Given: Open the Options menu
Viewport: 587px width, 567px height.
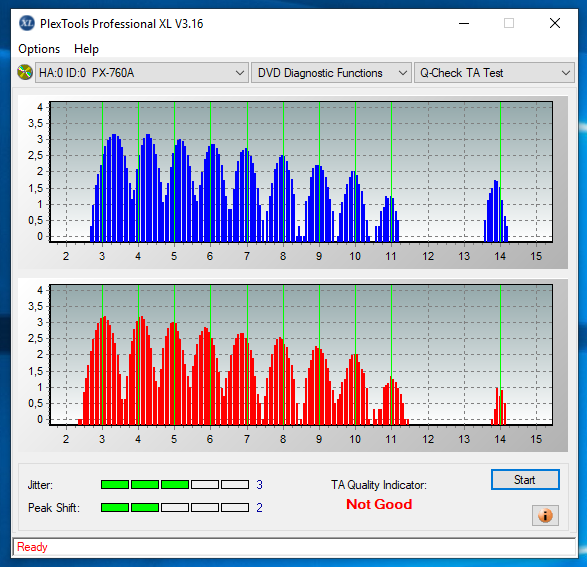Looking at the screenshot, I should coord(39,49).
